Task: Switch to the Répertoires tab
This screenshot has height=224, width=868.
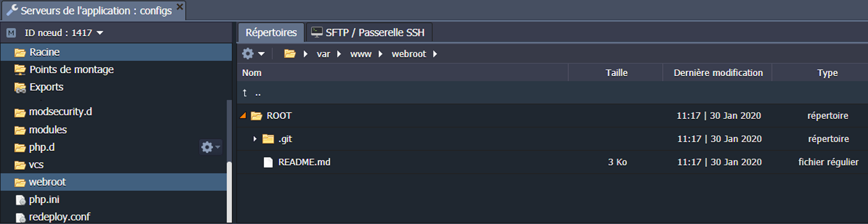Action: [271, 32]
